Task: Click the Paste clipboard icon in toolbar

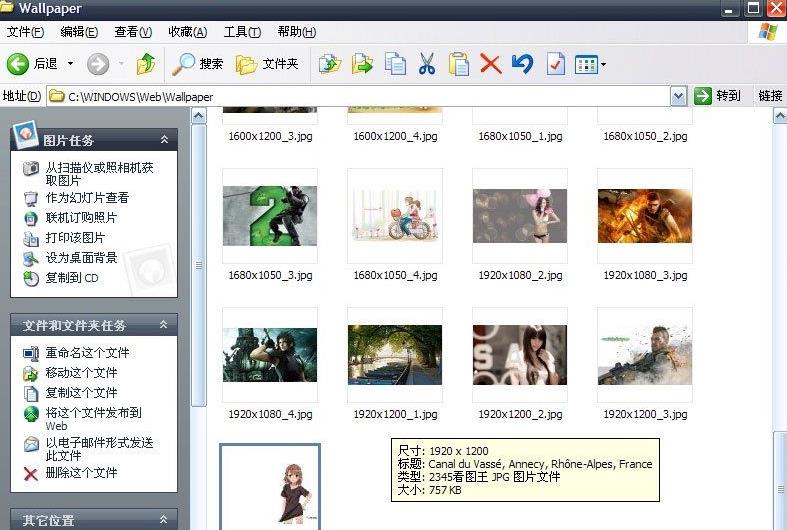Action: 459,64
